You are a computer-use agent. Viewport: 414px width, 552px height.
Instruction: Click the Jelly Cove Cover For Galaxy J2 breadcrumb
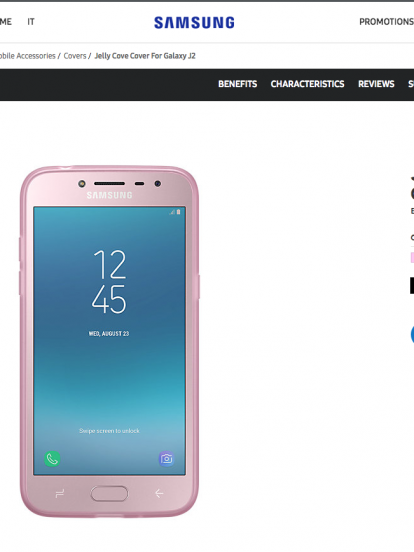click(145, 56)
